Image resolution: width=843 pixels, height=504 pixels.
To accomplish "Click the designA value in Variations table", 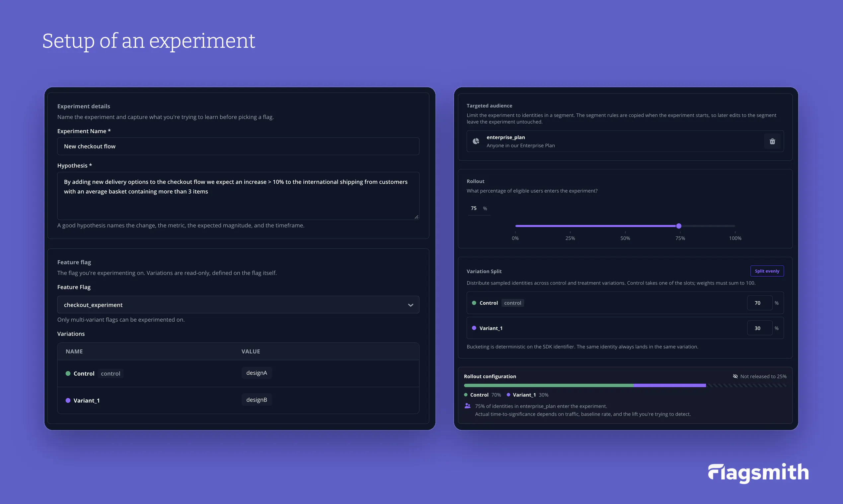I will [256, 373].
